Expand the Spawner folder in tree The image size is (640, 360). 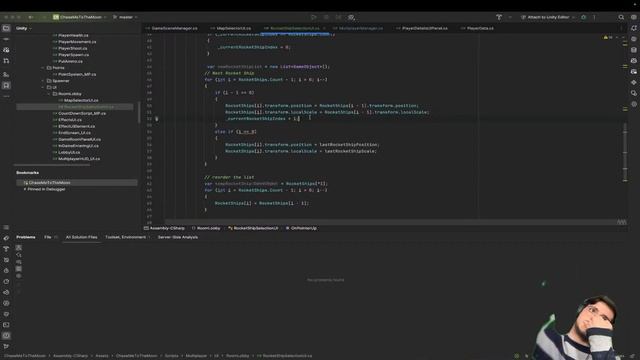(x=43, y=81)
